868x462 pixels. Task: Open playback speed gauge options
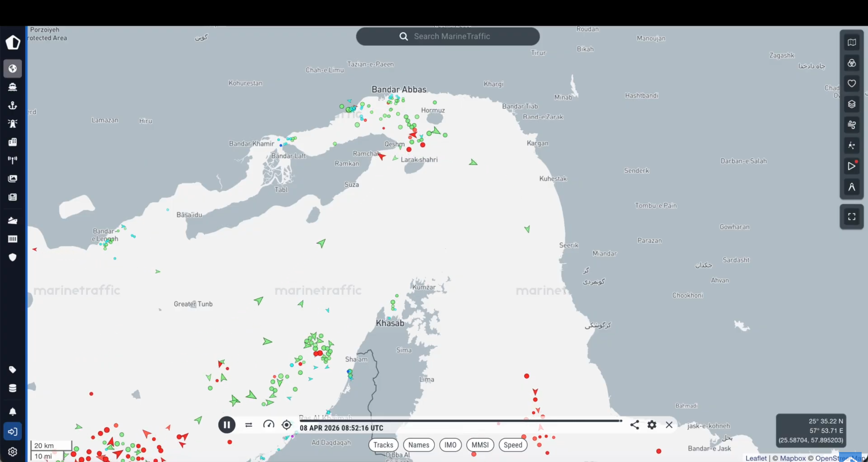pyautogui.click(x=269, y=424)
